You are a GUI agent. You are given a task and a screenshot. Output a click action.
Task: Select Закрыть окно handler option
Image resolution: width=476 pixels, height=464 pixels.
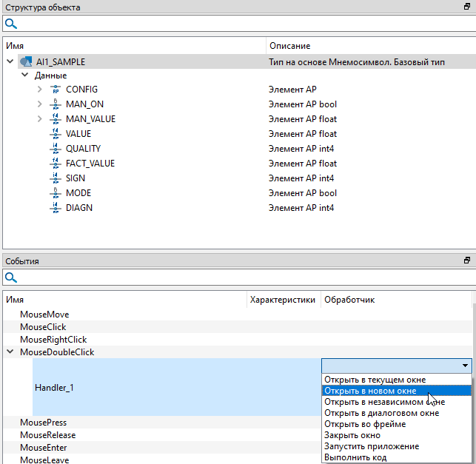click(352, 435)
